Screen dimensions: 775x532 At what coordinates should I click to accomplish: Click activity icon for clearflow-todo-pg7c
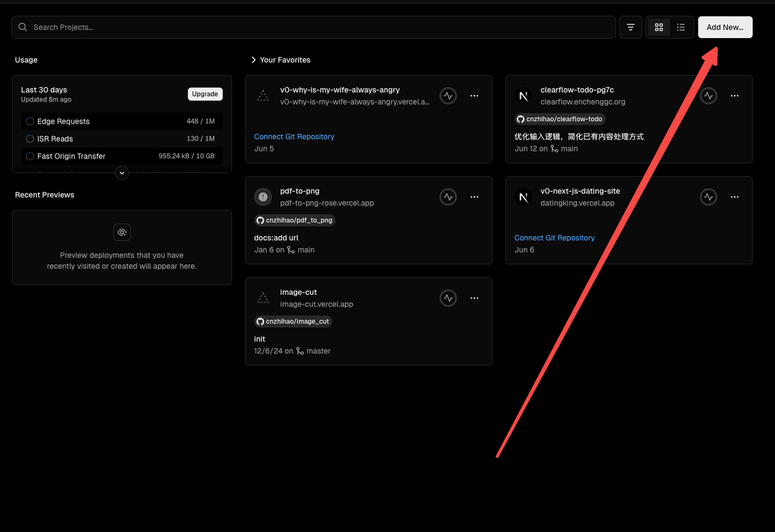708,96
